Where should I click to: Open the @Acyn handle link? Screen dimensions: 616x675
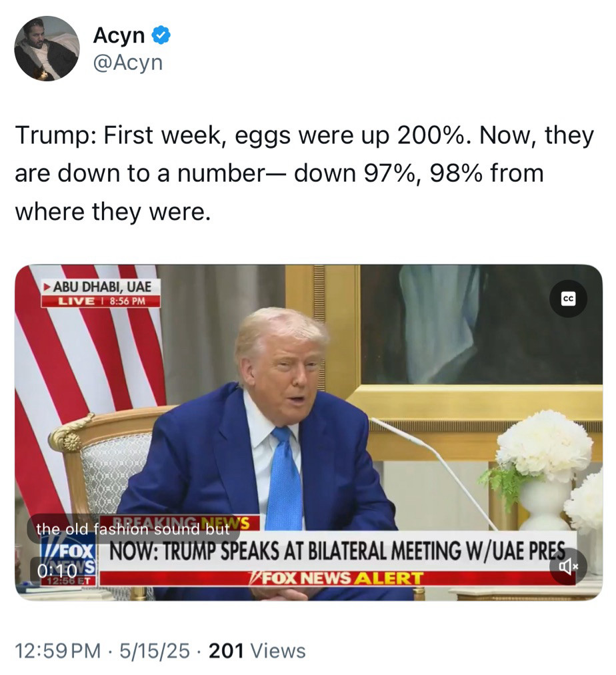[x=128, y=63]
